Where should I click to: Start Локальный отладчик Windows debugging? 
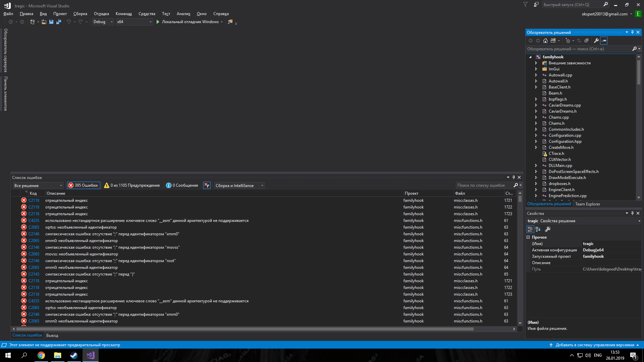pos(187,22)
